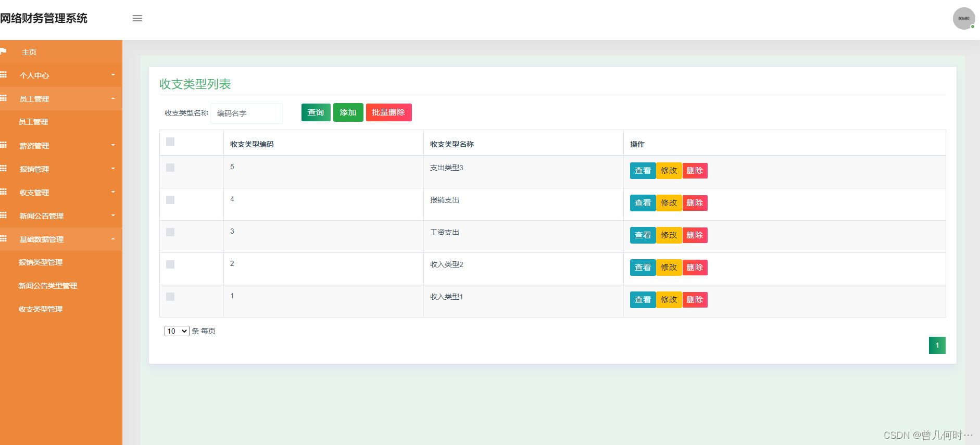
Task: Delete 支出类型3 row with 删除
Action: point(695,171)
